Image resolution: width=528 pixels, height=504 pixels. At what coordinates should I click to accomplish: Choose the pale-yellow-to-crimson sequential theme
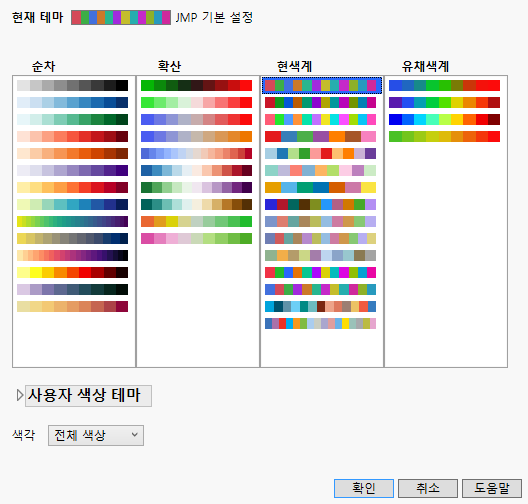(x=72, y=306)
